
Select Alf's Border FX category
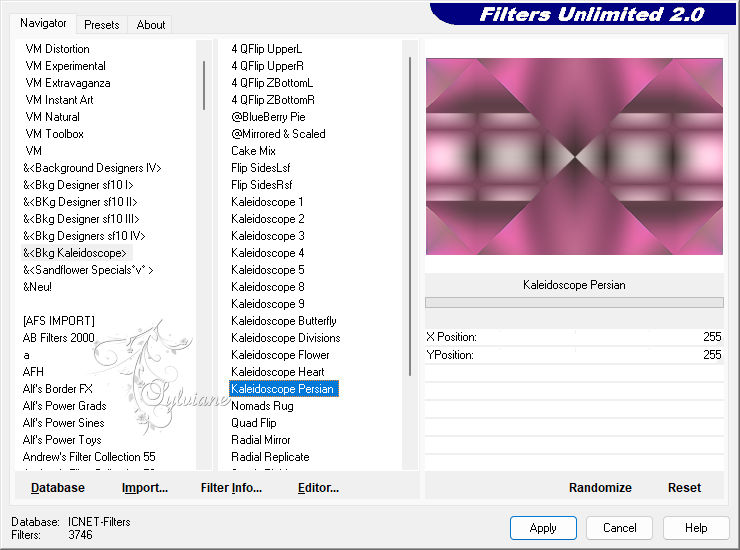tap(58, 389)
